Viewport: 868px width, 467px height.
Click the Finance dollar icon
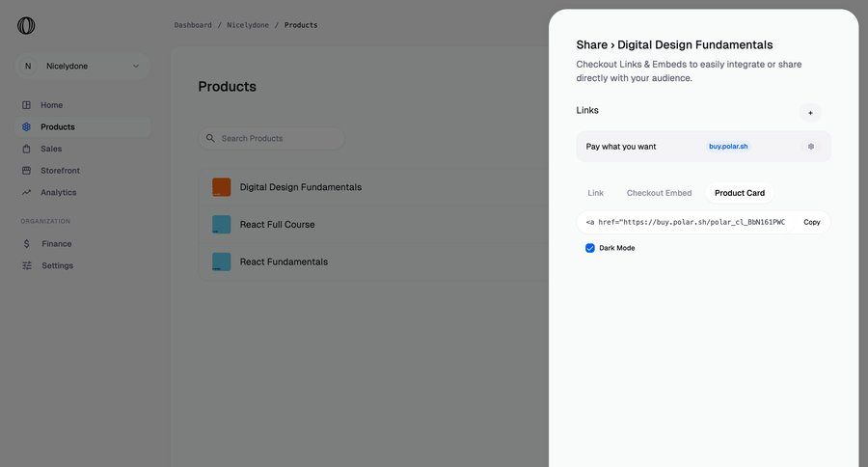pyautogui.click(x=27, y=244)
